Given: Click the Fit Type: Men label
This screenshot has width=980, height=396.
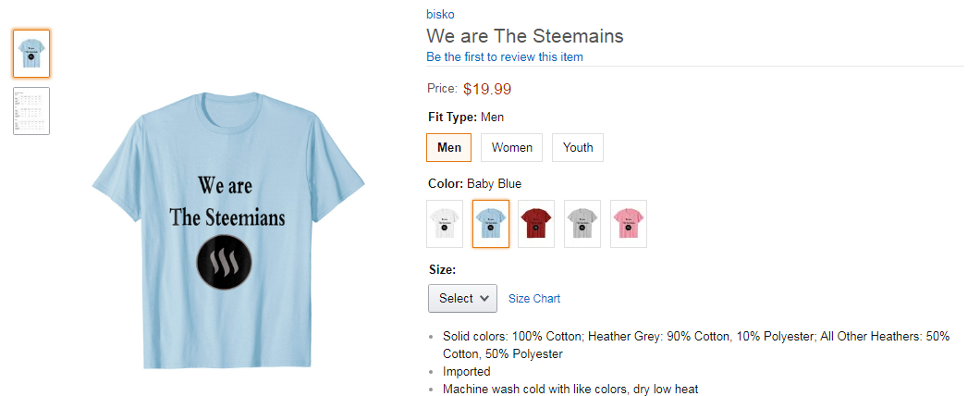Looking at the screenshot, I should pos(466,117).
